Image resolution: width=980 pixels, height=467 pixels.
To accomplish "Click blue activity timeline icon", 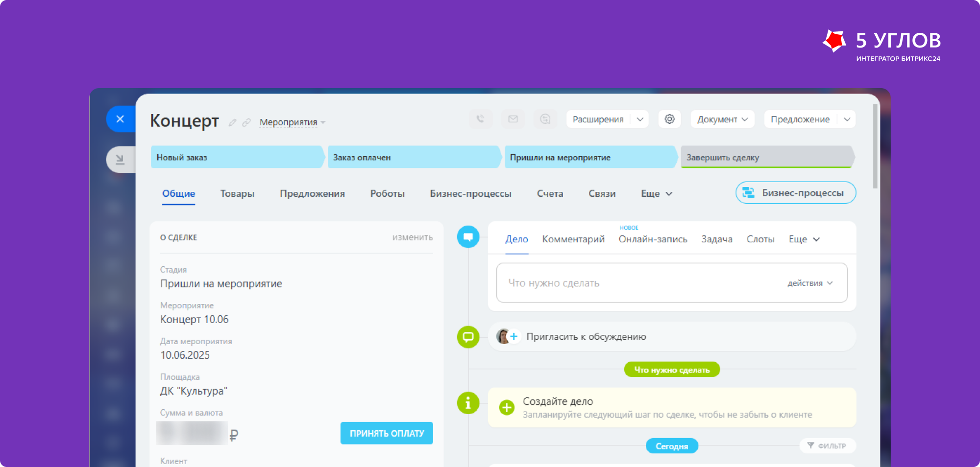I will point(468,237).
